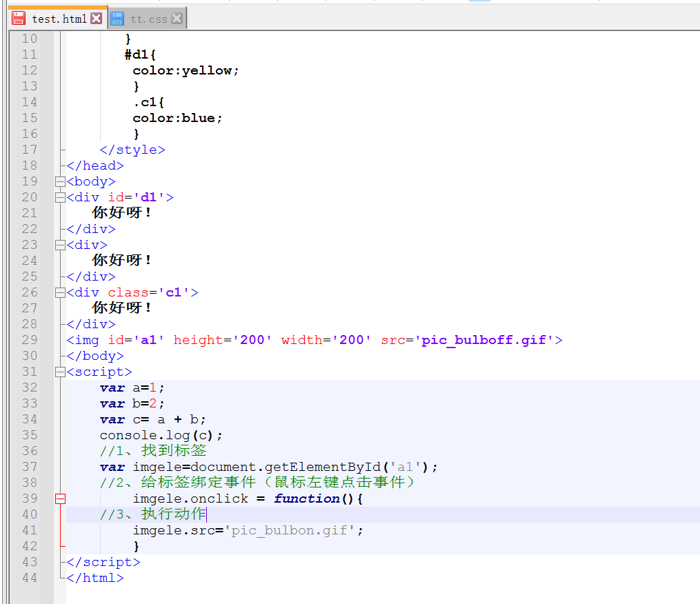This screenshot has height=604, width=700.
Task: Click the 'var c= a + b;' line
Action: point(152,420)
